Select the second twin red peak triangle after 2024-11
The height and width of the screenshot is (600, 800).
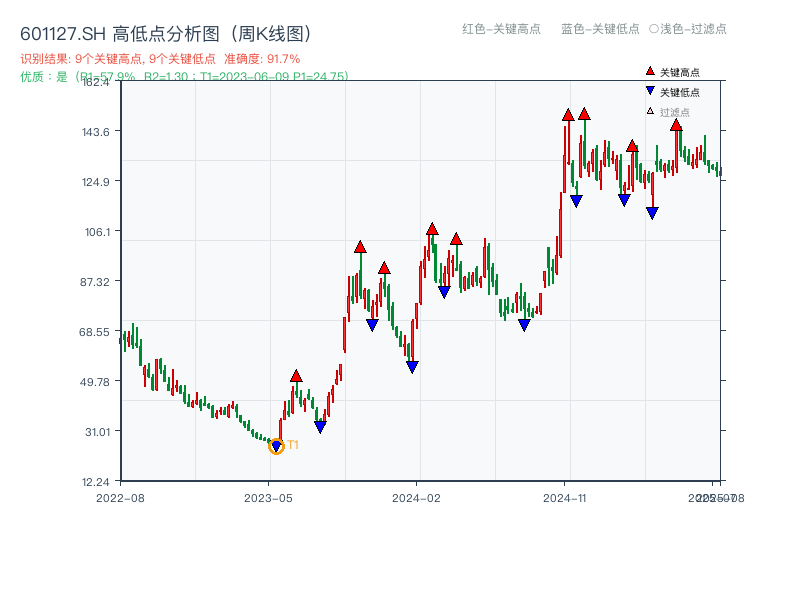pyautogui.click(x=584, y=114)
